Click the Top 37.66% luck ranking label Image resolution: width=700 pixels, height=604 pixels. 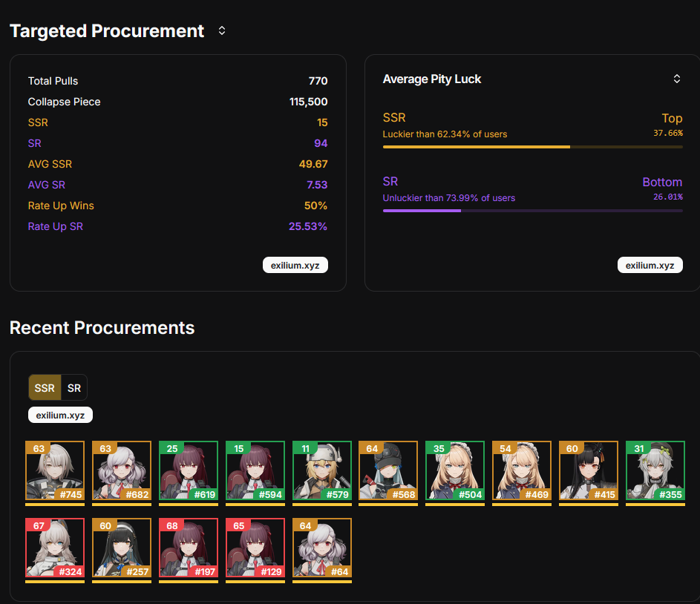tap(668, 125)
